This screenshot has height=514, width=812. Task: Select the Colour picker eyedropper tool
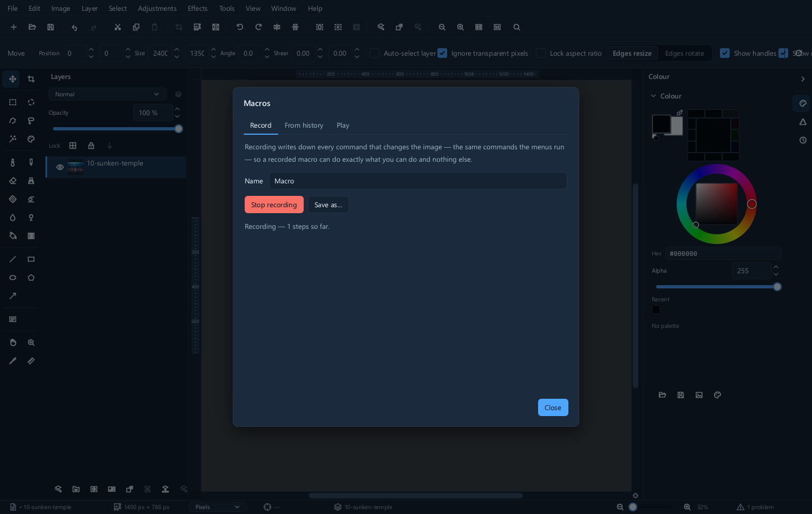pos(12,361)
